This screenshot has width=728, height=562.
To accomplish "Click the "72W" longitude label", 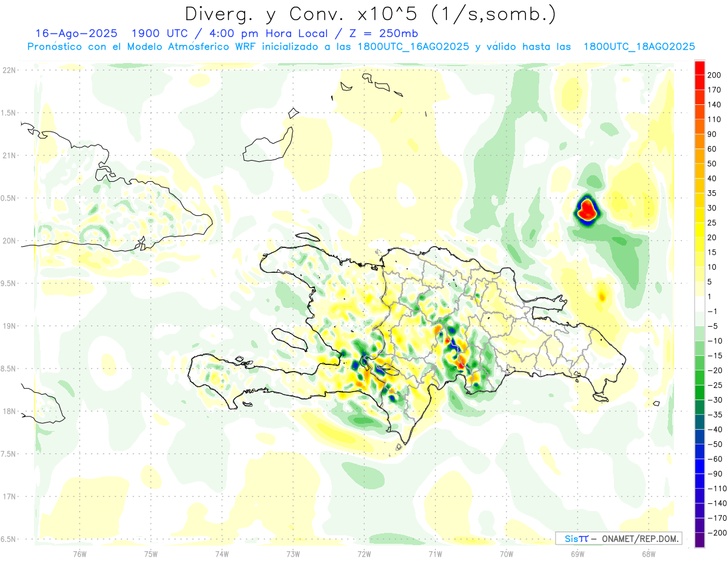I will pyautogui.click(x=364, y=554).
